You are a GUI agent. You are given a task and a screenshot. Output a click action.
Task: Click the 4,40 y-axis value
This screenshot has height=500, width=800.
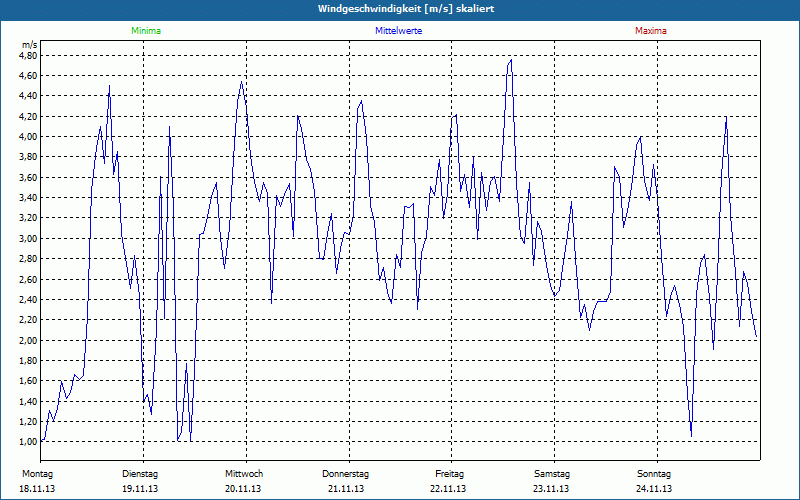click(x=28, y=96)
